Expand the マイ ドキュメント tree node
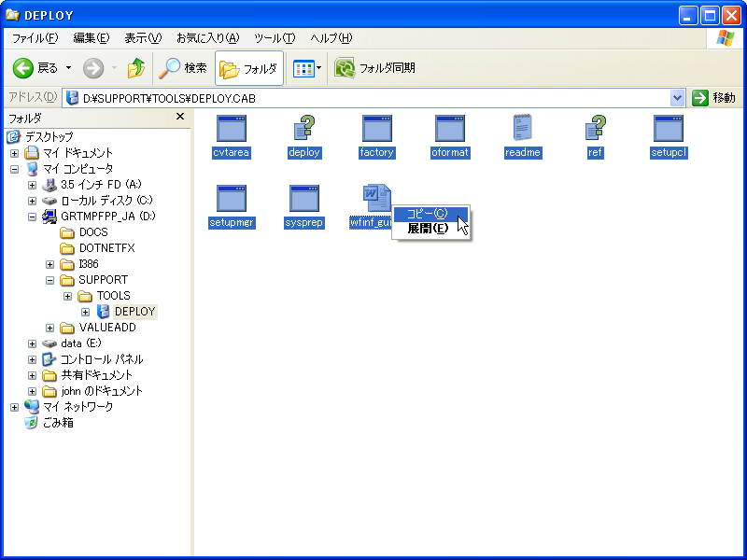Screen dimensions: 747x560 [x=14, y=153]
